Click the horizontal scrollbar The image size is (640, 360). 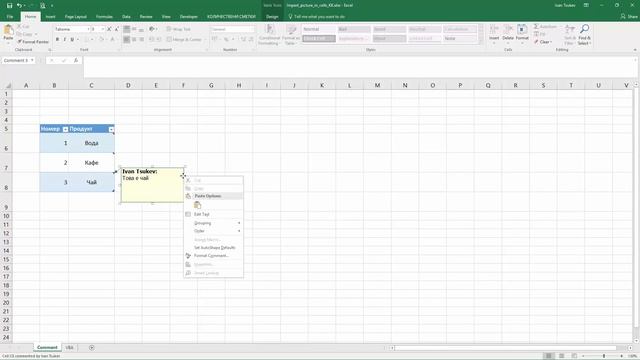(505, 348)
